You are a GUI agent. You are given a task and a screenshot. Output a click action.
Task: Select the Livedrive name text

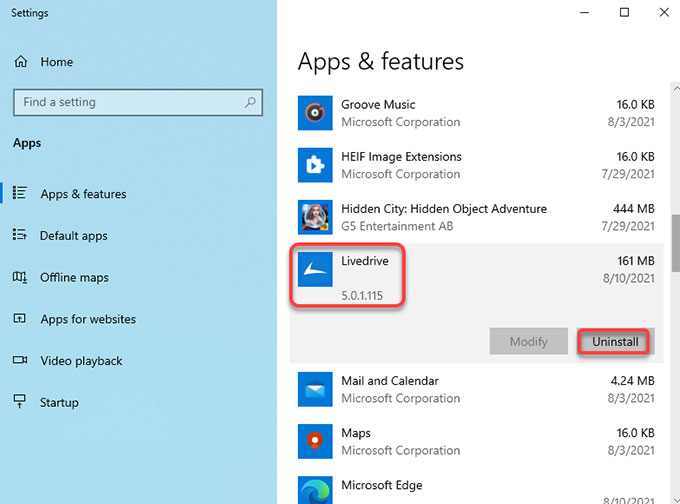coord(365,261)
